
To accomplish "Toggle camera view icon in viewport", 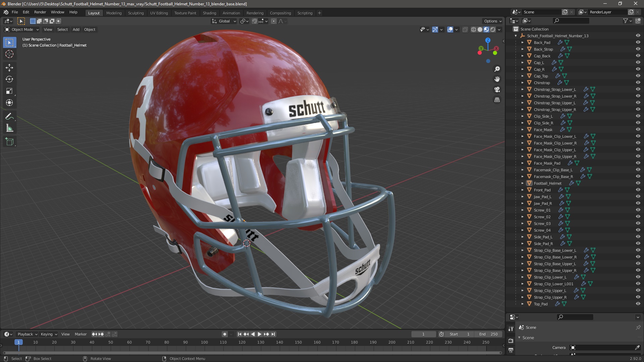I will pyautogui.click(x=497, y=89).
